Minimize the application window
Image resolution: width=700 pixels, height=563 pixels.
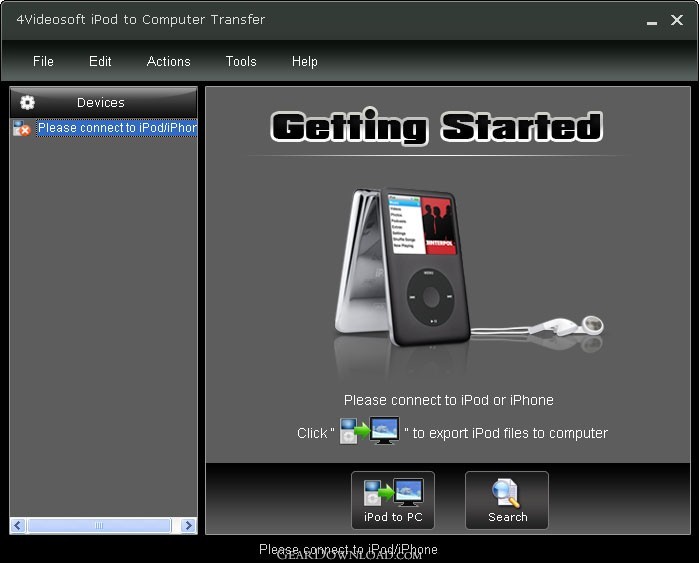click(652, 21)
